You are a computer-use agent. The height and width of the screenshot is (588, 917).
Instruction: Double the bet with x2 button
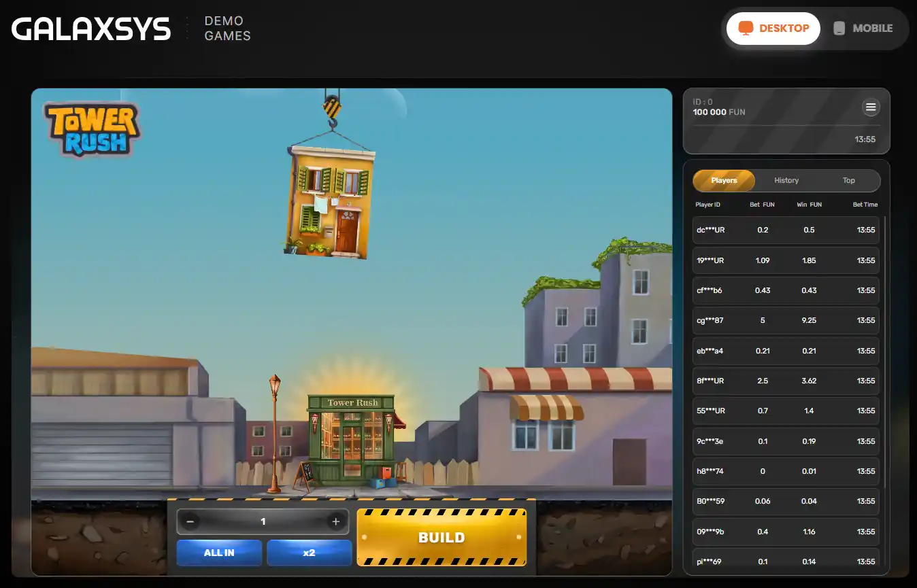[x=309, y=553]
